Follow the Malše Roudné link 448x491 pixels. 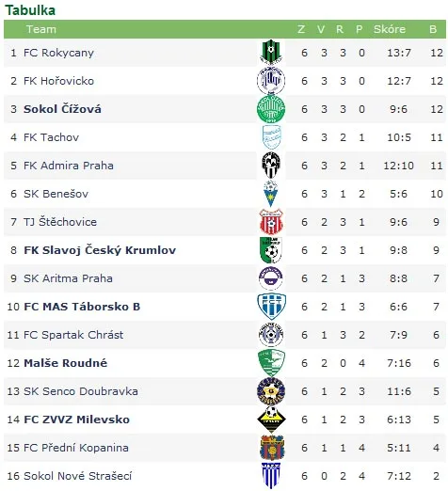tap(65, 363)
